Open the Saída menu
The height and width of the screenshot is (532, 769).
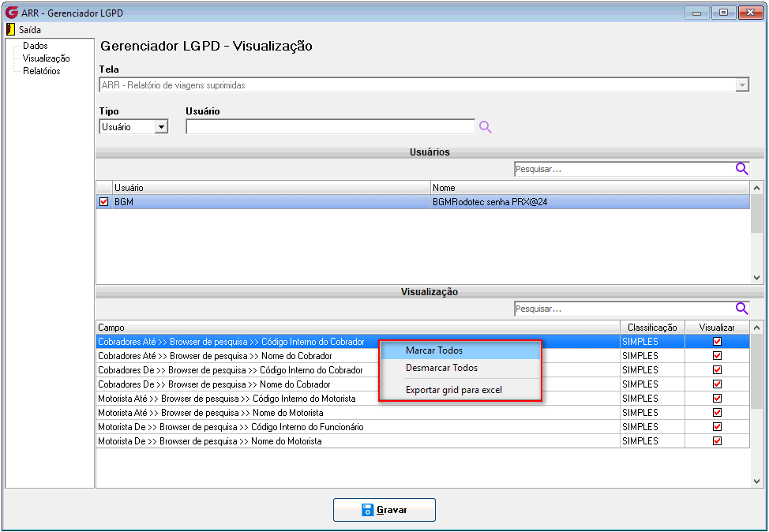pyautogui.click(x=29, y=29)
